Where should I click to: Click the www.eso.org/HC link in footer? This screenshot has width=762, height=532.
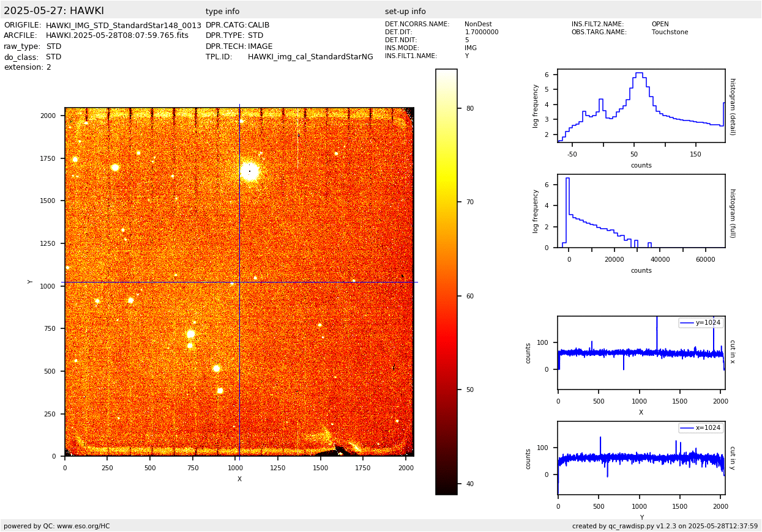(83, 526)
